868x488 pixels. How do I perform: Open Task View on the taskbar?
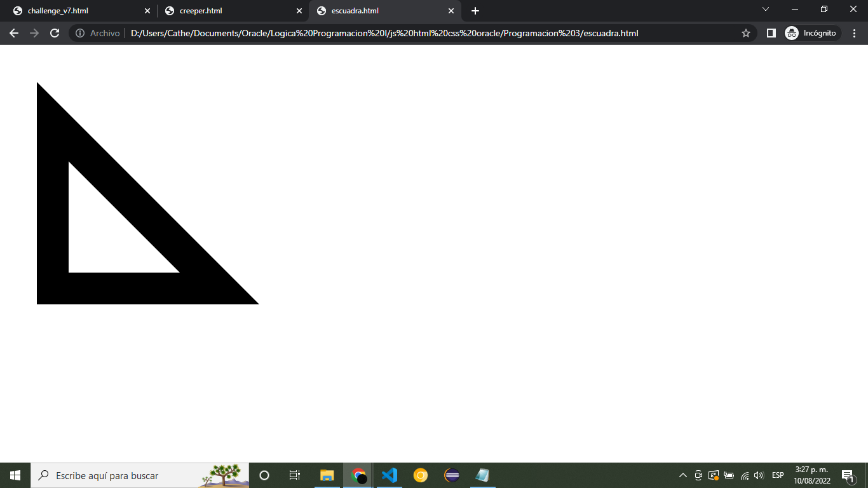[295, 475]
